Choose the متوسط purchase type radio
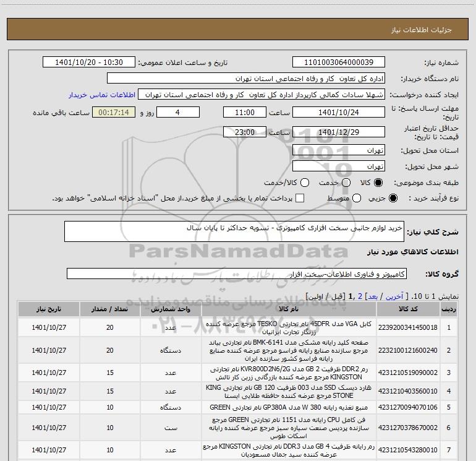 (x=357, y=198)
